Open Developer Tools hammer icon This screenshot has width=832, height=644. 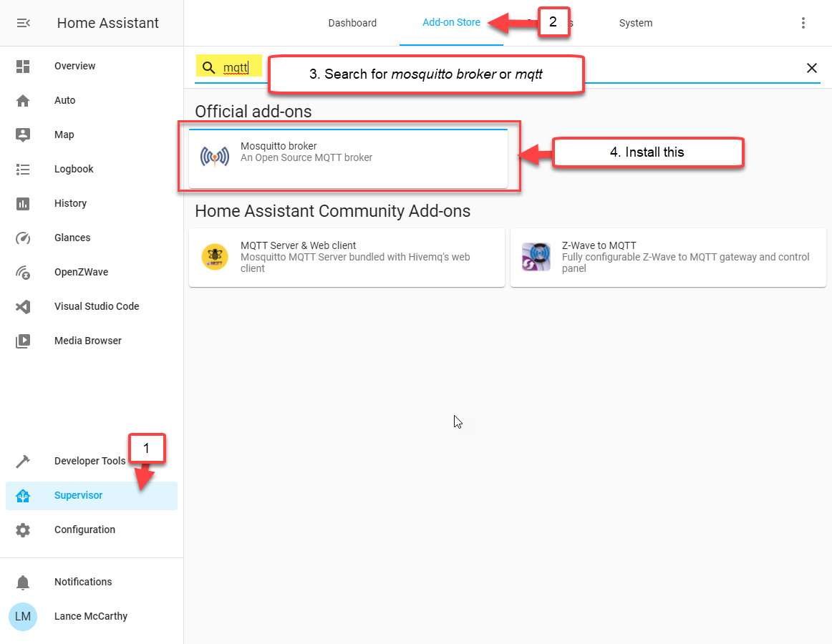point(23,461)
